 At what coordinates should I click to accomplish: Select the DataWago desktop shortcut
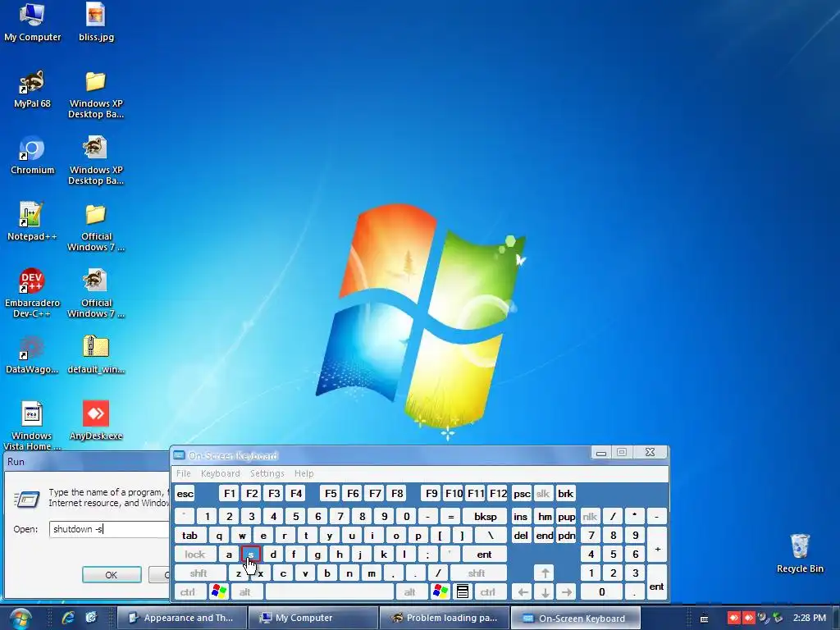point(32,354)
